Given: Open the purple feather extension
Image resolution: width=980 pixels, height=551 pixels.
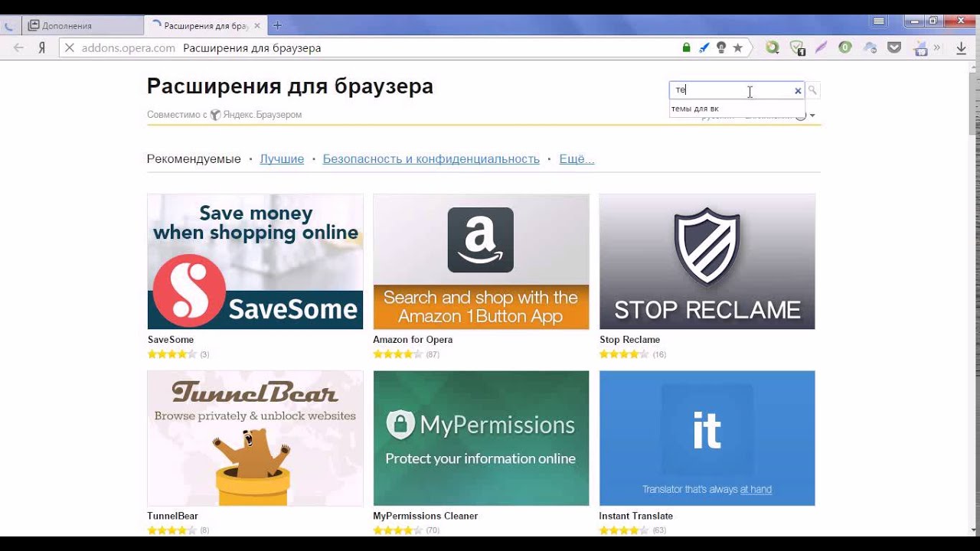Looking at the screenshot, I should point(821,47).
